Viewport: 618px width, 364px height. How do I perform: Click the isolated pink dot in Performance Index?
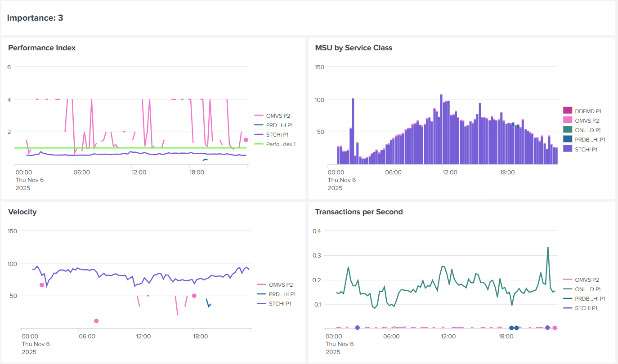[x=246, y=140]
